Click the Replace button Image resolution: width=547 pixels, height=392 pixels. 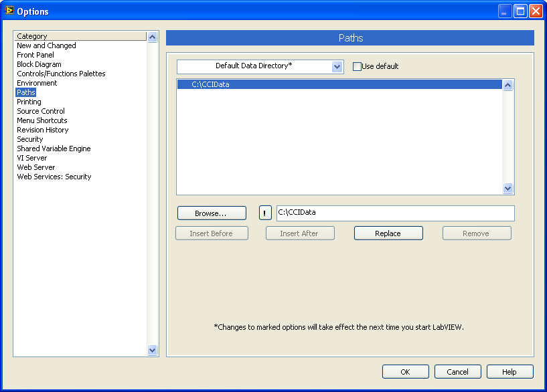point(388,233)
